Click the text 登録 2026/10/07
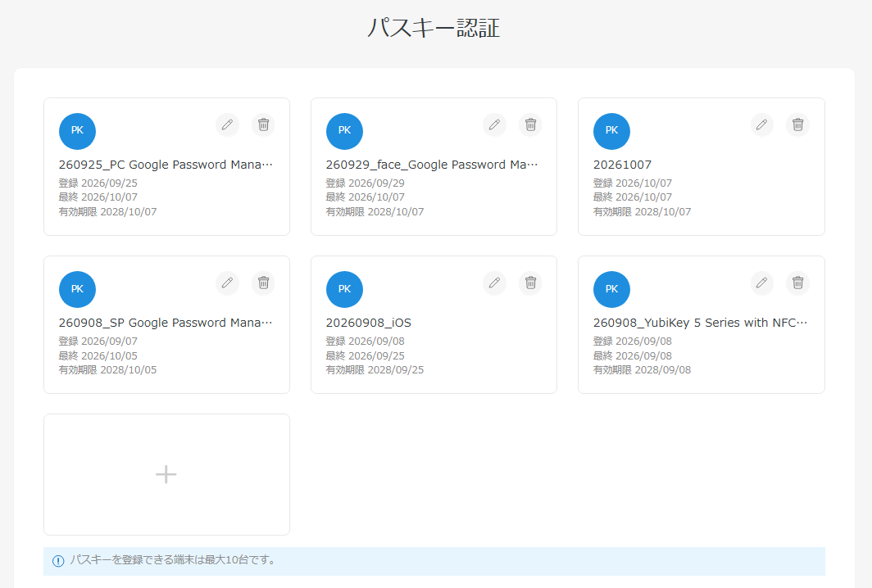The width and height of the screenshot is (872, 588). pyautogui.click(x=633, y=183)
